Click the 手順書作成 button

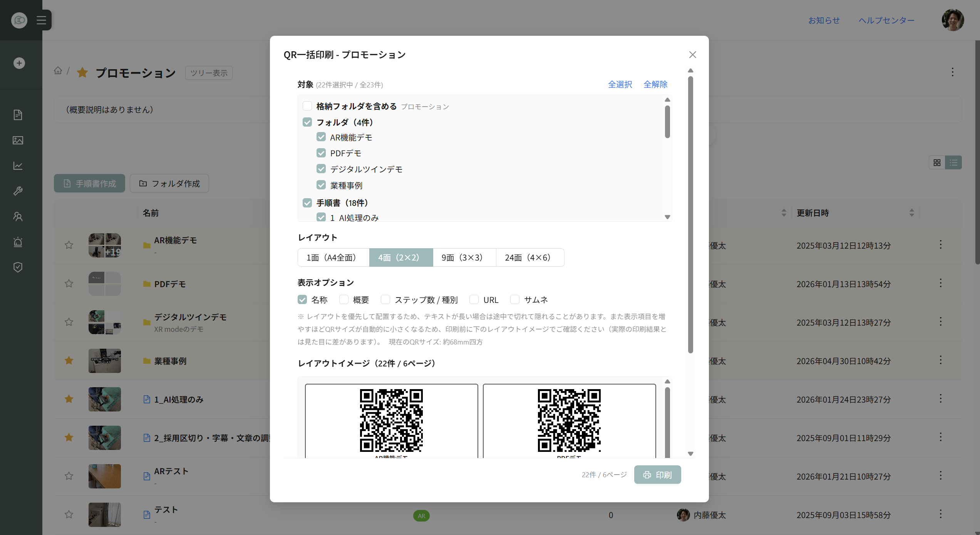tap(89, 183)
